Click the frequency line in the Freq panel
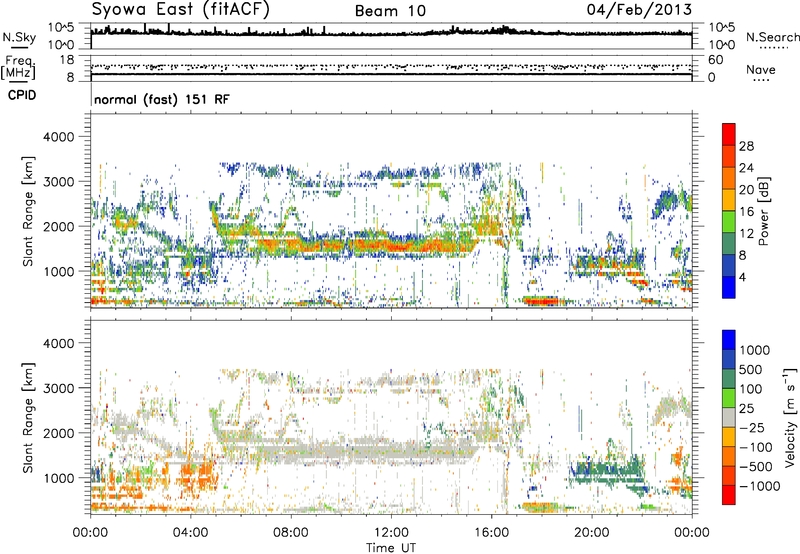Viewport: 800px width, 554px height. point(391,74)
